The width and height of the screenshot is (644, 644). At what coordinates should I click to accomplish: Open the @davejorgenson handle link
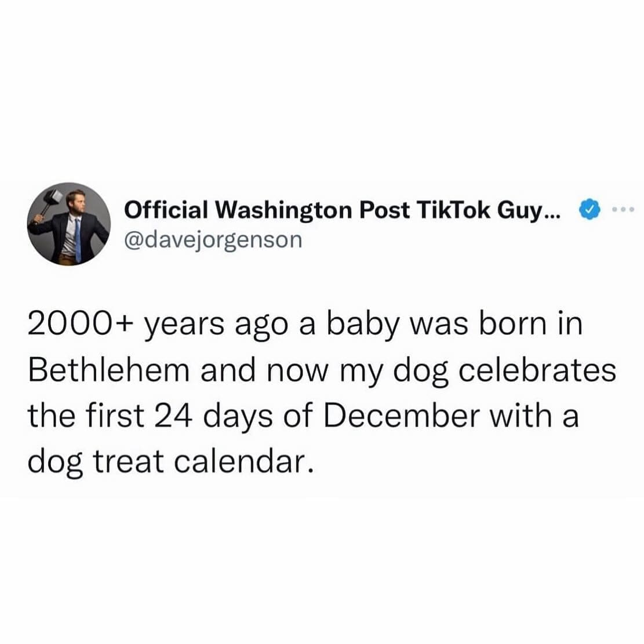click(x=213, y=238)
